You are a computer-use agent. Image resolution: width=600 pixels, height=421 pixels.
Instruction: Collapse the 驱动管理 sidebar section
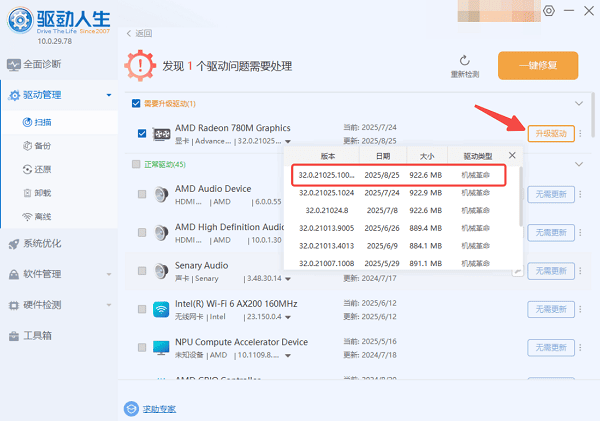point(108,96)
